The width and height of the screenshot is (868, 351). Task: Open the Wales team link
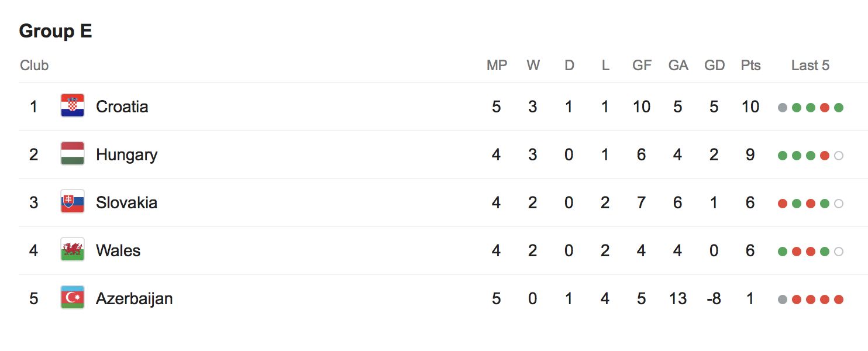(118, 250)
